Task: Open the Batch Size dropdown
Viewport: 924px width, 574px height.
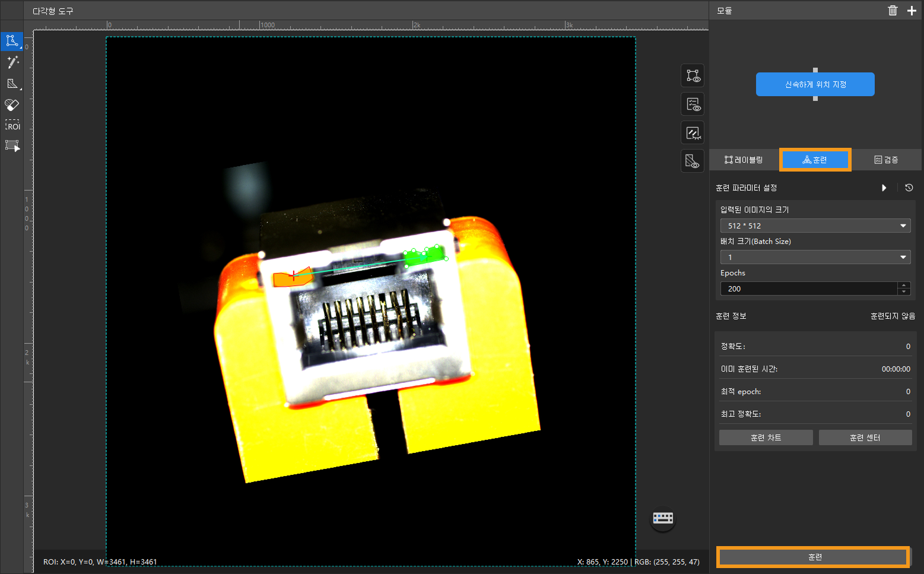Action: point(815,257)
